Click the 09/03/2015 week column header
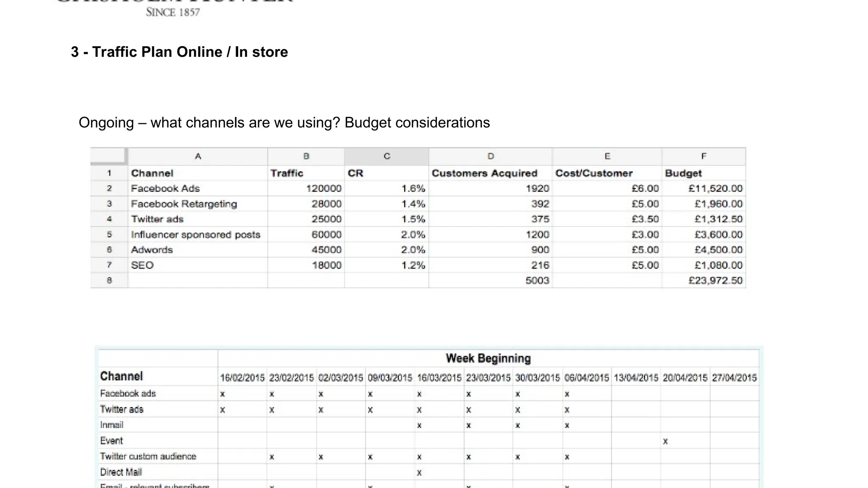 (x=390, y=377)
